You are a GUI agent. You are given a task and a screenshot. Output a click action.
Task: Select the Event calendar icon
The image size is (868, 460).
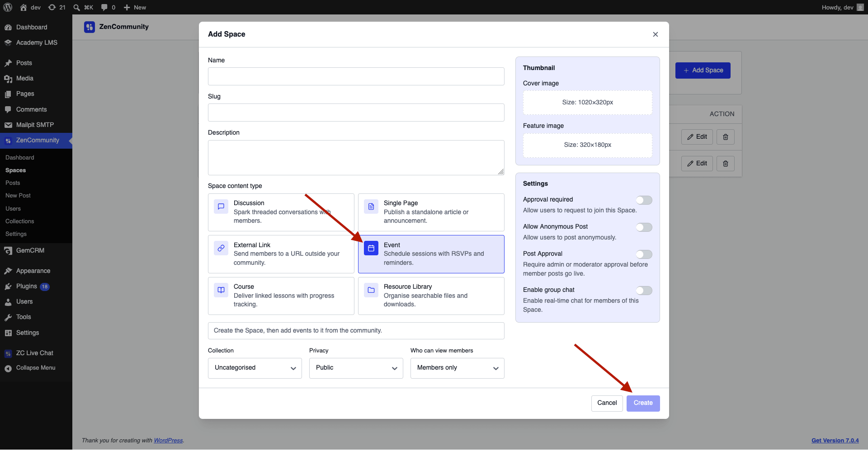pyautogui.click(x=371, y=248)
